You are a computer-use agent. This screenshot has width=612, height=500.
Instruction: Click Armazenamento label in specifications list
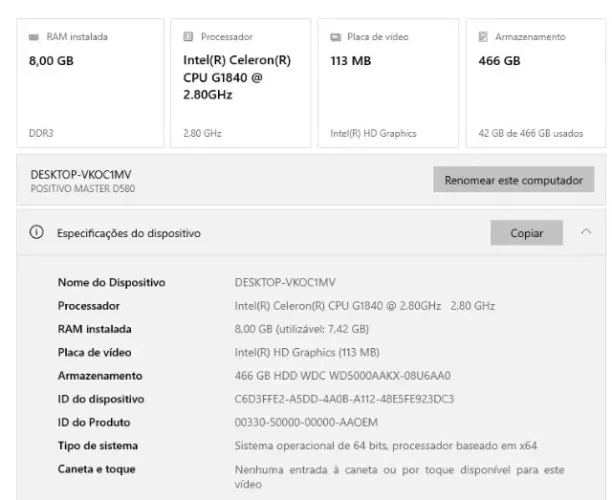pos(100,375)
